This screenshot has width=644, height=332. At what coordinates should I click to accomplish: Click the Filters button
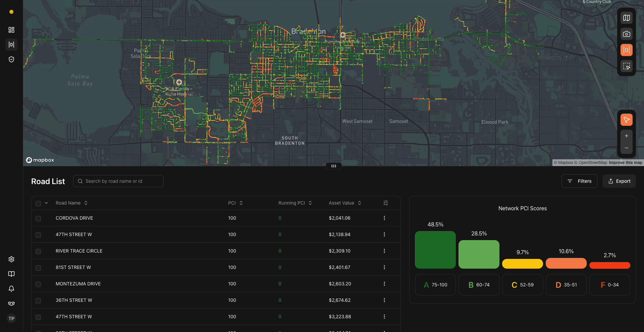tap(579, 181)
